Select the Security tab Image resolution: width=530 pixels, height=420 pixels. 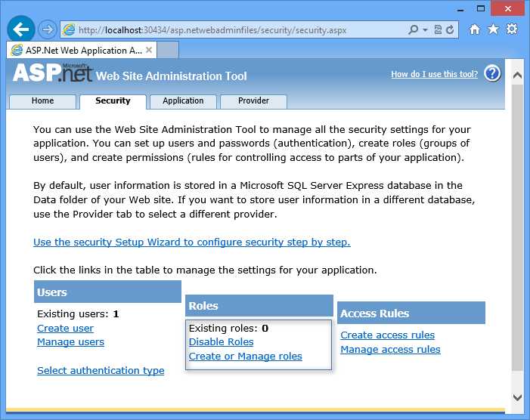(x=113, y=101)
